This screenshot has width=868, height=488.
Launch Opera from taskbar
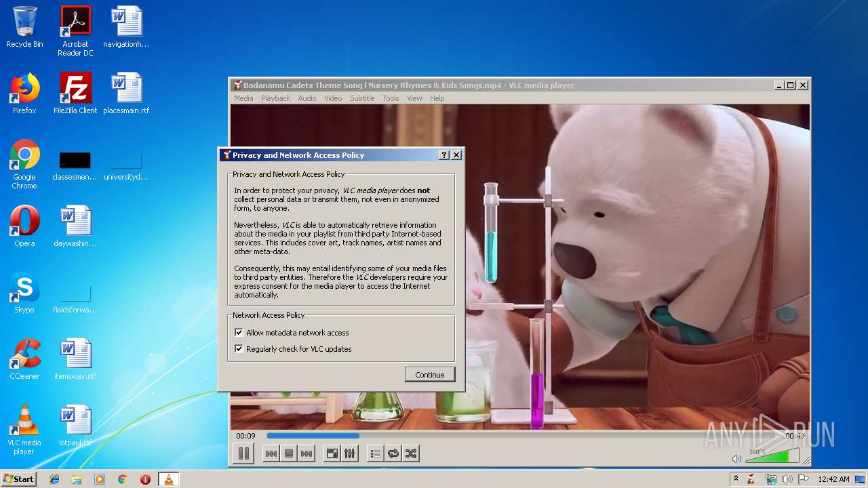click(145, 479)
